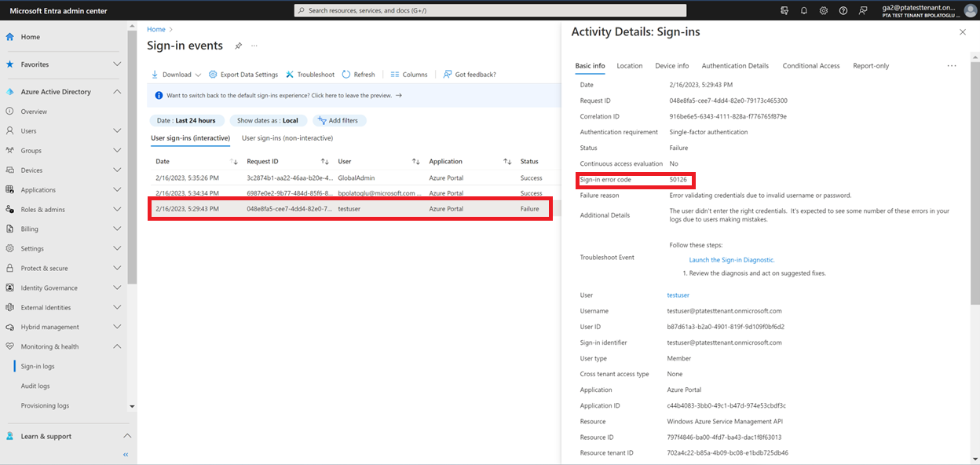Collapse the sidebar with double chevron
The width and height of the screenshot is (980, 465).
point(126,455)
